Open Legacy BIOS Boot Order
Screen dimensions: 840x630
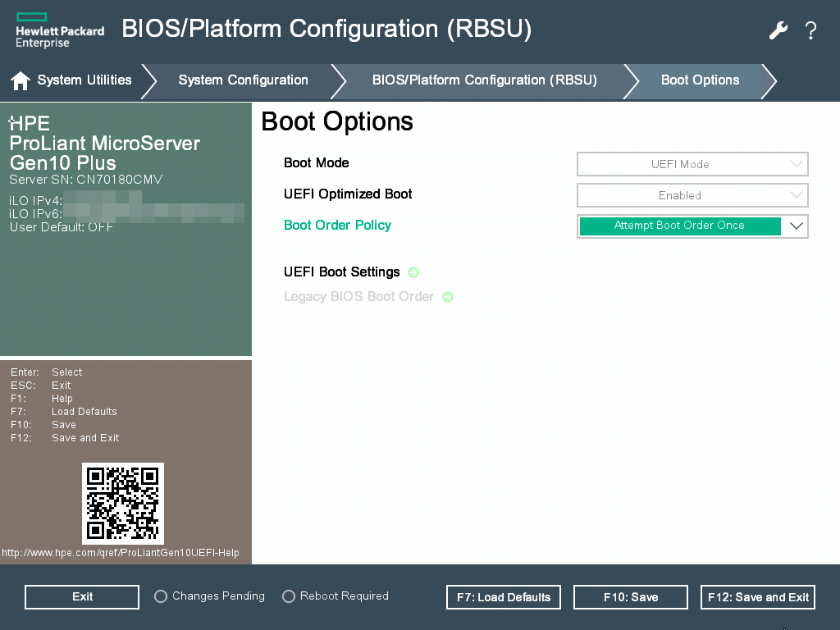coord(358,297)
